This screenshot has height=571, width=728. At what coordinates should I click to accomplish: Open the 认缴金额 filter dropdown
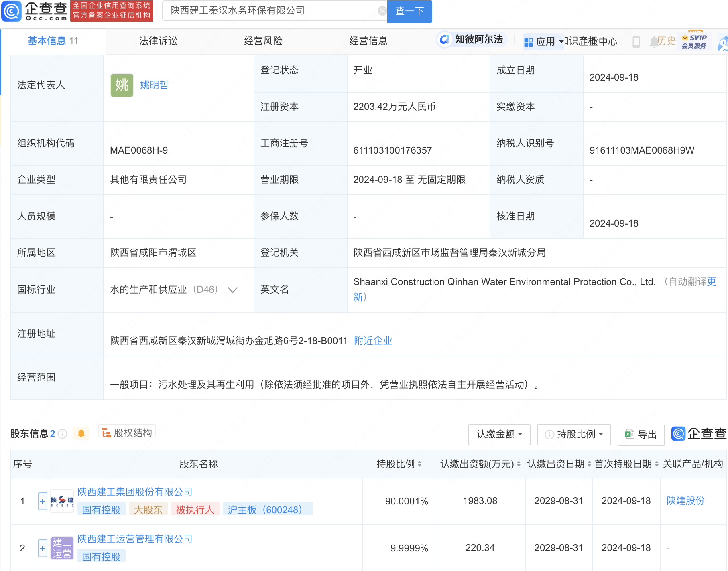click(x=499, y=435)
